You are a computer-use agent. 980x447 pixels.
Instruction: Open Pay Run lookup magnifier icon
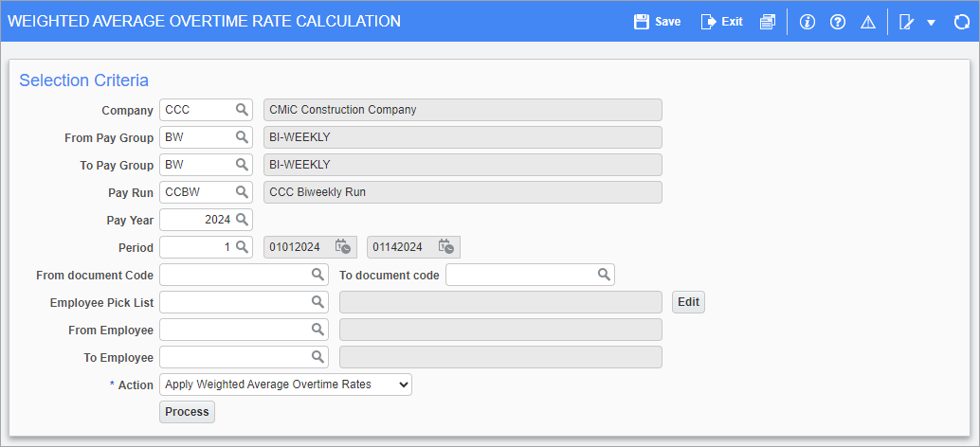pyautogui.click(x=242, y=192)
